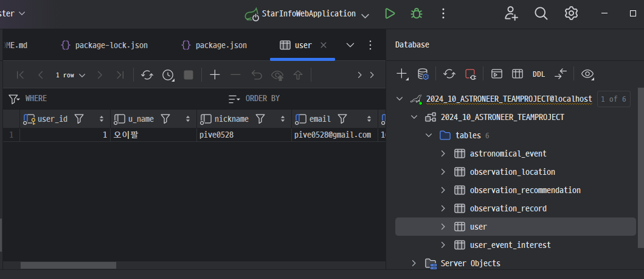Viewport: 644px width, 279px height.
Task: Click the horizontal table scrollbar
Action: pyautogui.click(x=69, y=266)
